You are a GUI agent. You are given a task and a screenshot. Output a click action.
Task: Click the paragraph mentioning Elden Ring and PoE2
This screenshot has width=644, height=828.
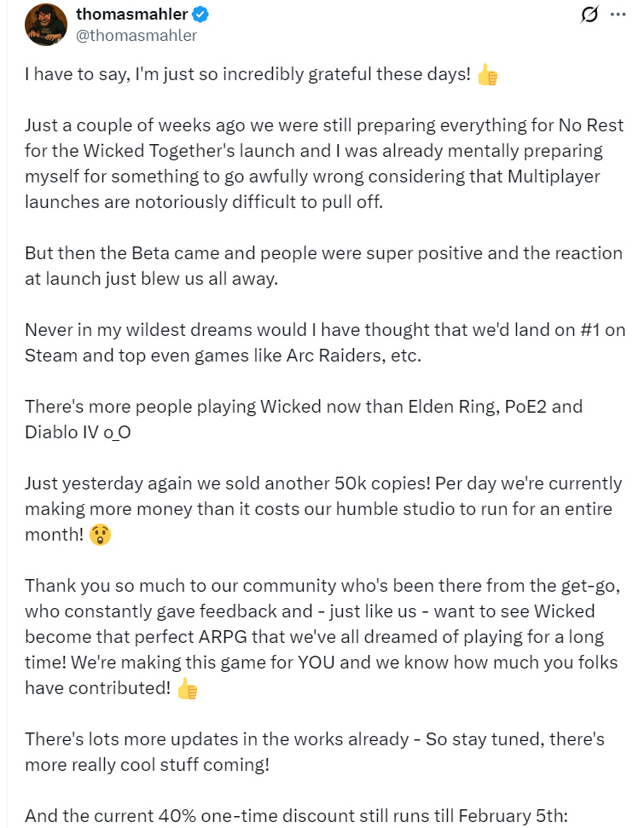coord(303,418)
